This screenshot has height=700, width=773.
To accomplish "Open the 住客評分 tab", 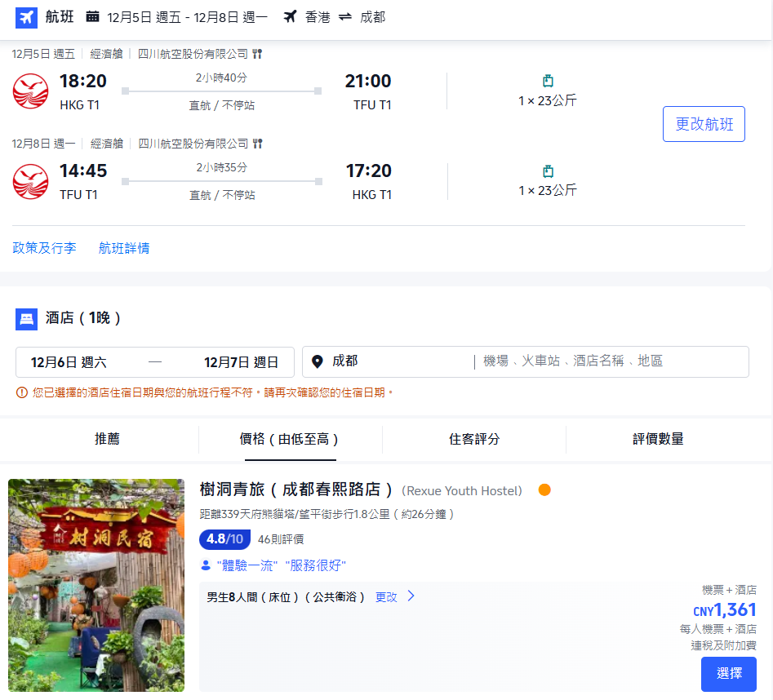I will 474,438.
